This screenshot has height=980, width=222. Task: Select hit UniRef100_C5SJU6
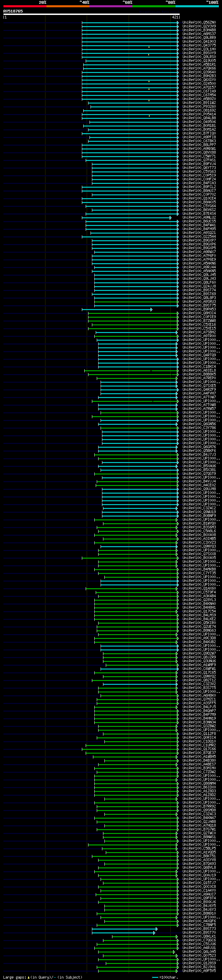199,944
